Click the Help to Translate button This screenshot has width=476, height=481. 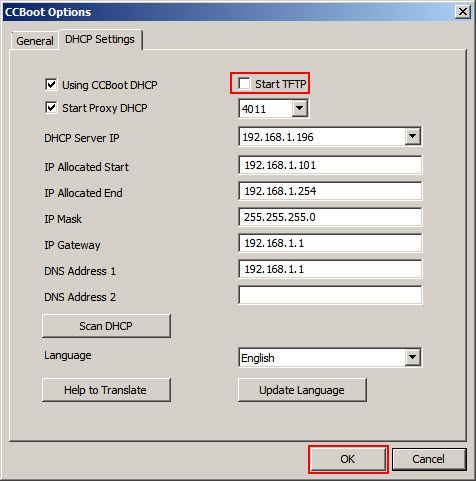pos(106,390)
